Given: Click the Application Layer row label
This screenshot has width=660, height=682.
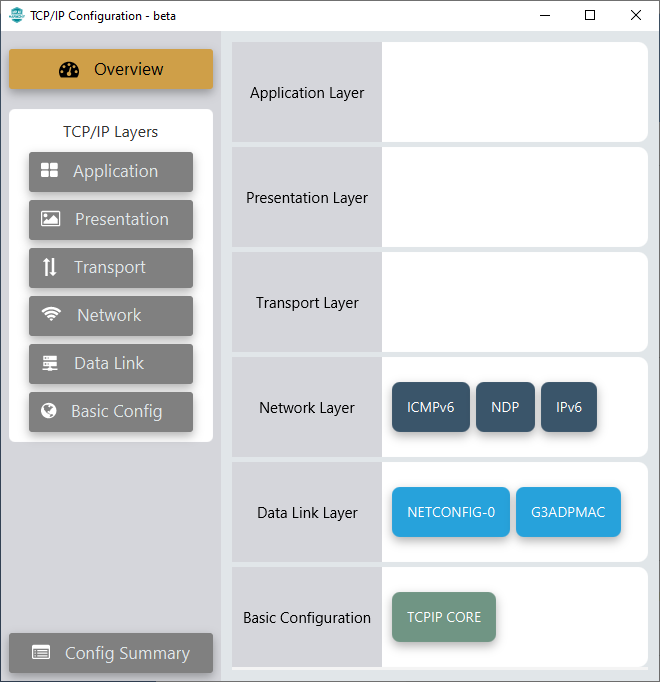Looking at the screenshot, I should pos(307,93).
